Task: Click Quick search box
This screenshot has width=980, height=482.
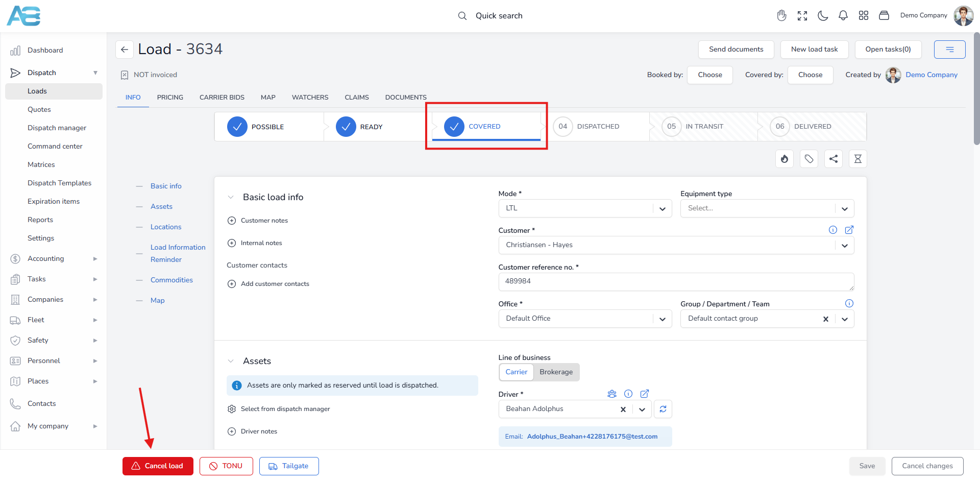Action: (490, 16)
